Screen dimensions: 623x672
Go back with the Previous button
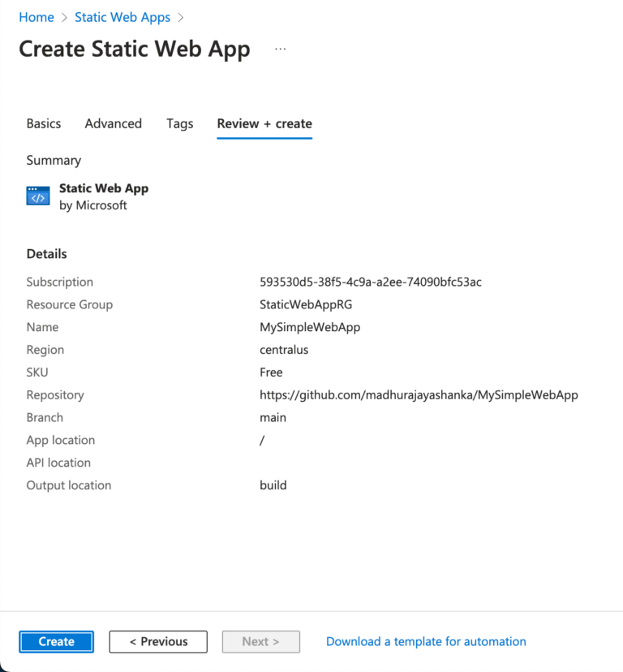[158, 641]
